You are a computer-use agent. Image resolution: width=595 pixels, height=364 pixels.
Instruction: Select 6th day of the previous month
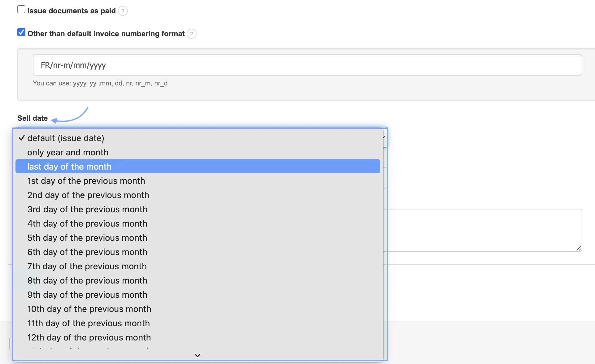coord(87,252)
